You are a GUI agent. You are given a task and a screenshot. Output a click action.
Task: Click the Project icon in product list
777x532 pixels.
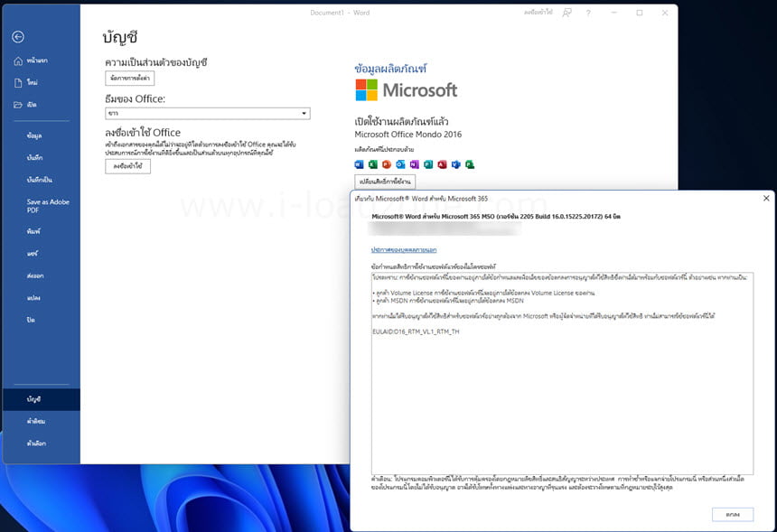470,164
